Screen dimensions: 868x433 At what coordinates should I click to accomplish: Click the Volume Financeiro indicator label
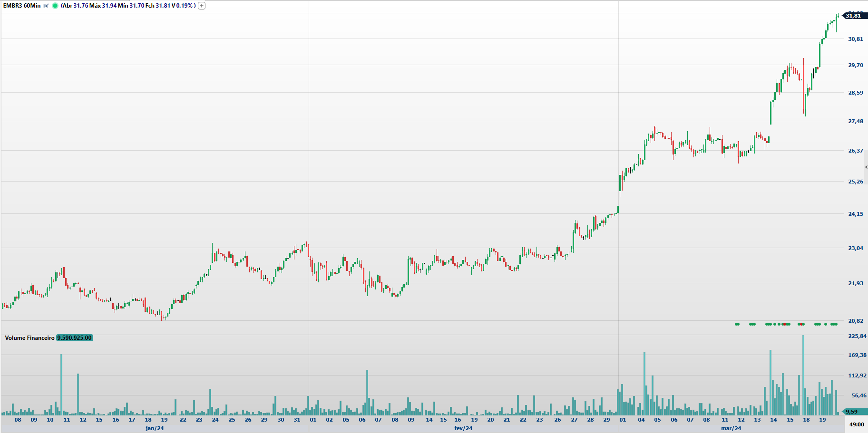click(29, 338)
